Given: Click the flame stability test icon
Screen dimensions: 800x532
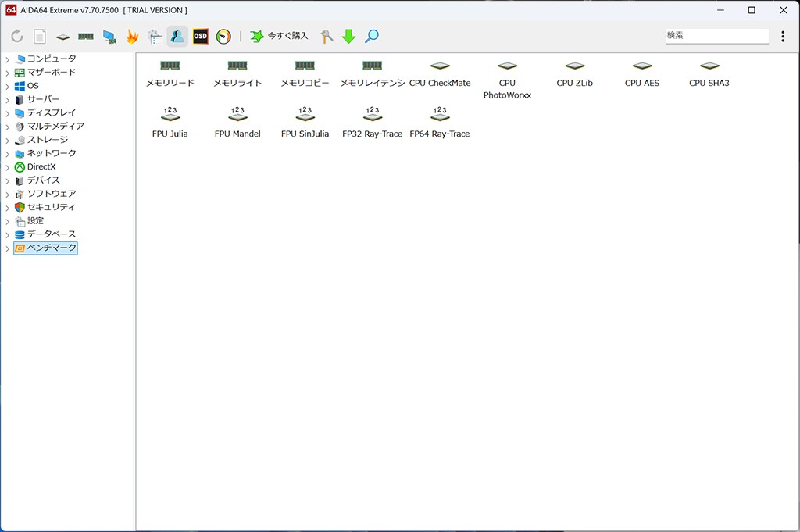Looking at the screenshot, I should click(132, 37).
